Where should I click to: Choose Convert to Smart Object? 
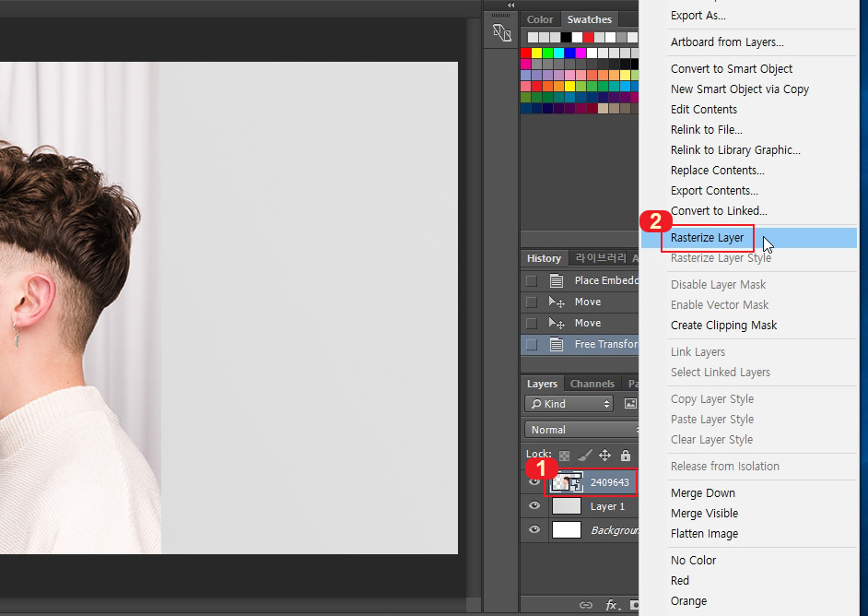tap(732, 68)
